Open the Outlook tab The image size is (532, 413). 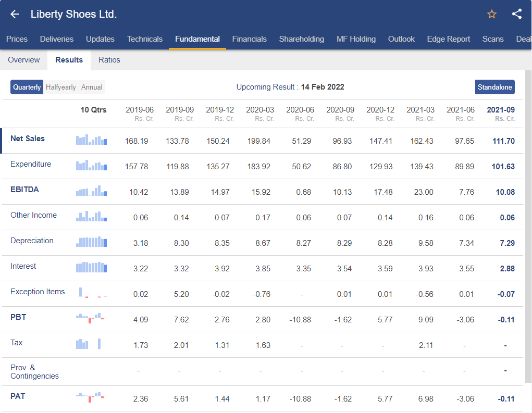(401, 39)
